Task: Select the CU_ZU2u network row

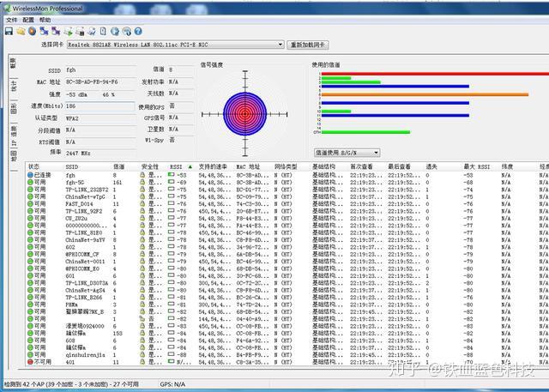Action: 287,218
